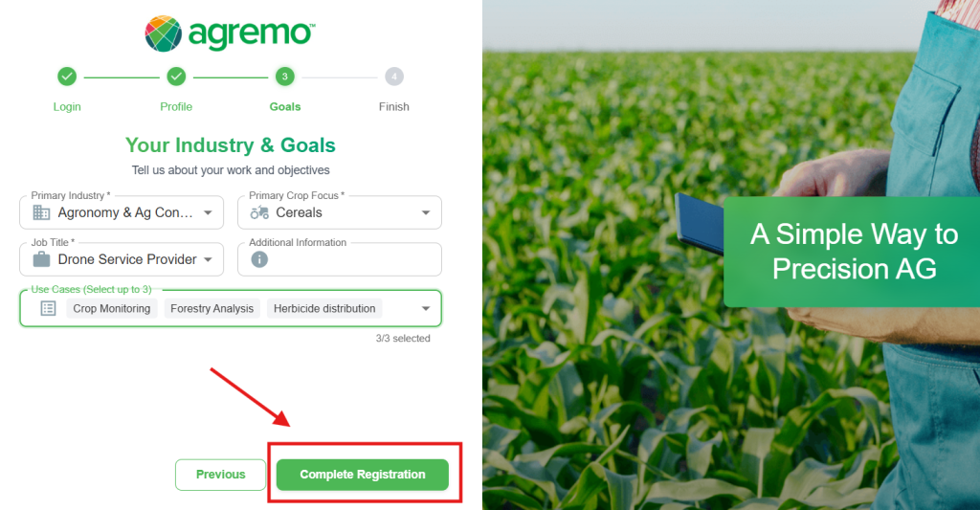Open the Primary Crop Focus dropdown arrow
The width and height of the screenshot is (980, 510).
coord(426,212)
